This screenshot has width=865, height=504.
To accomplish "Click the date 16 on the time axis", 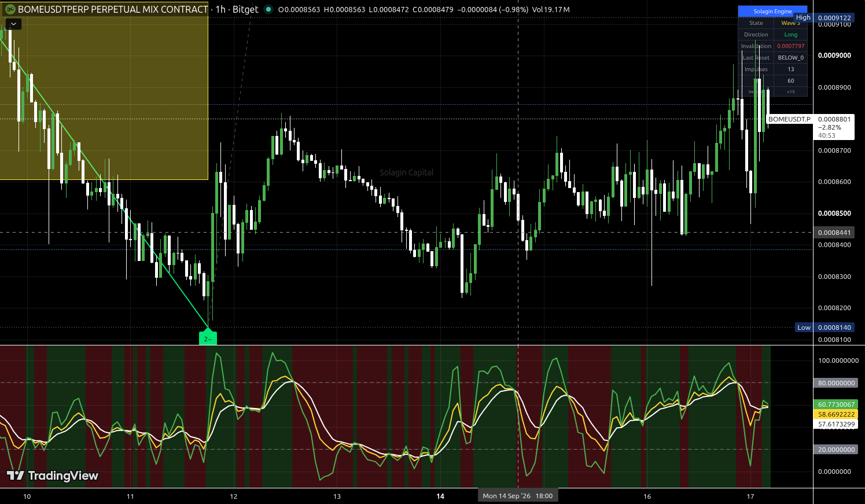I will (x=647, y=496).
